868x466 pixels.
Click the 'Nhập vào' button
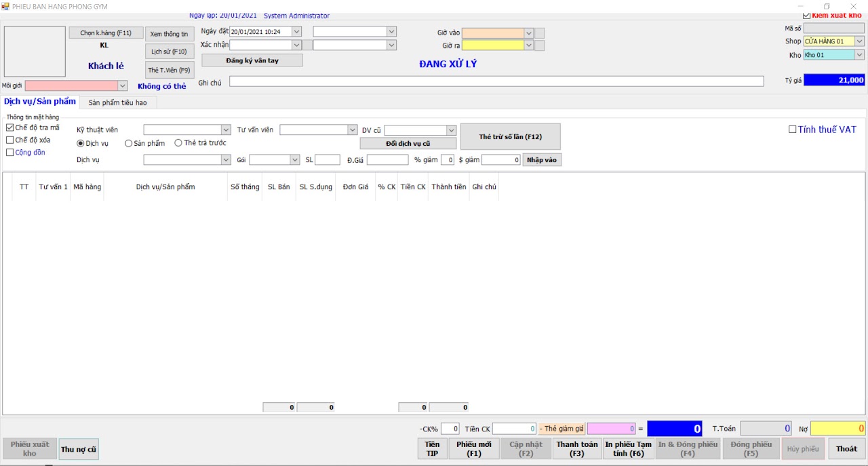[x=542, y=160]
